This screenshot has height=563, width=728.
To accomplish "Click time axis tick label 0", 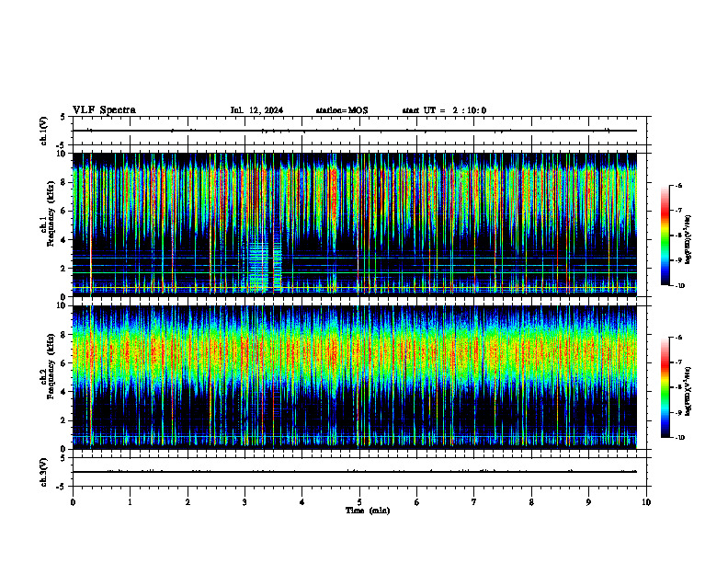I will [x=73, y=502].
